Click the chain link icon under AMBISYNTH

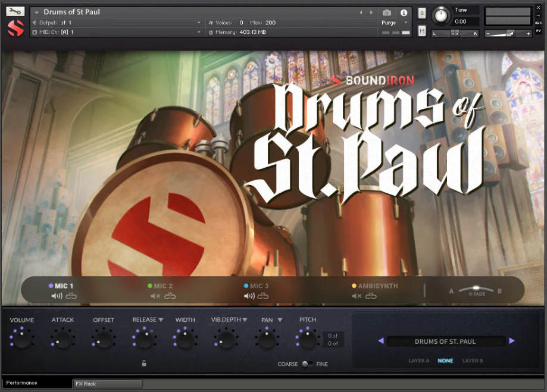pos(370,294)
